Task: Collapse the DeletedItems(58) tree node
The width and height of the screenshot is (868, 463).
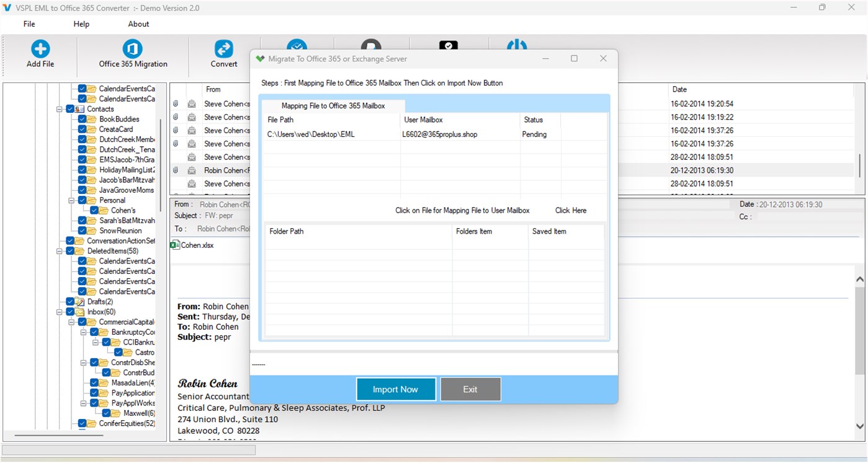Action: coord(59,250)
